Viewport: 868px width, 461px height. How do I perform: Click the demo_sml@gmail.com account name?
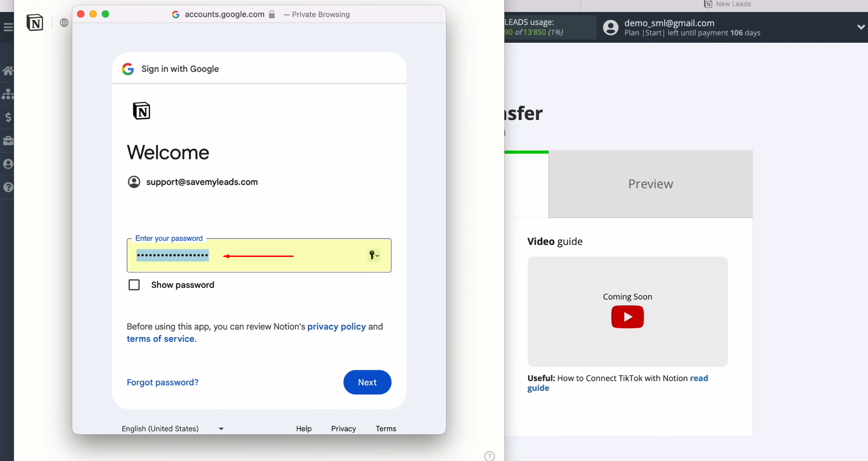(669, 23)
